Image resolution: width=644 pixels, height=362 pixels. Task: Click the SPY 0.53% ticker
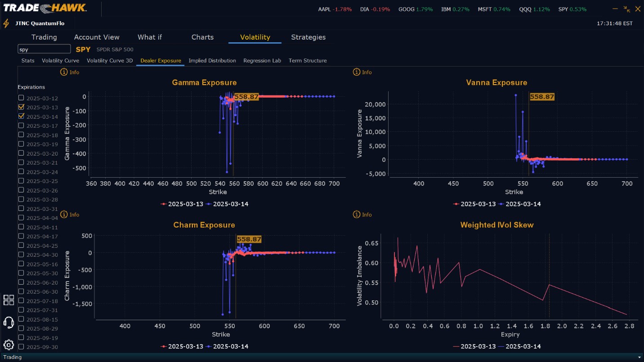[572, 9]
